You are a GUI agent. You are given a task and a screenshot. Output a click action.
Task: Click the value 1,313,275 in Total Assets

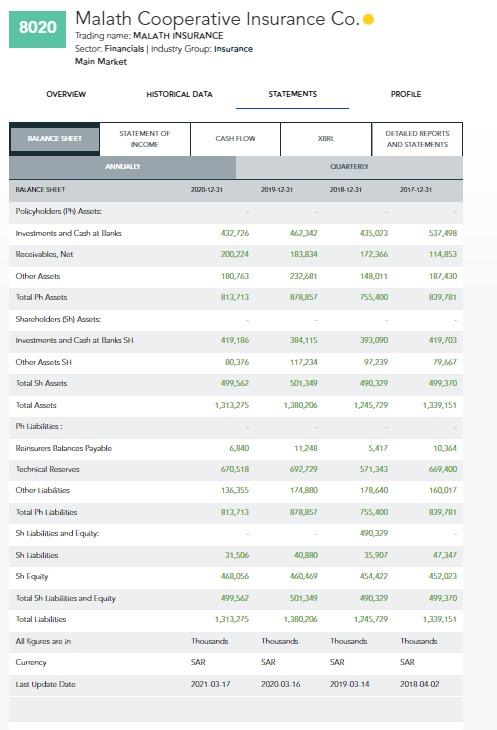[232, 405]
